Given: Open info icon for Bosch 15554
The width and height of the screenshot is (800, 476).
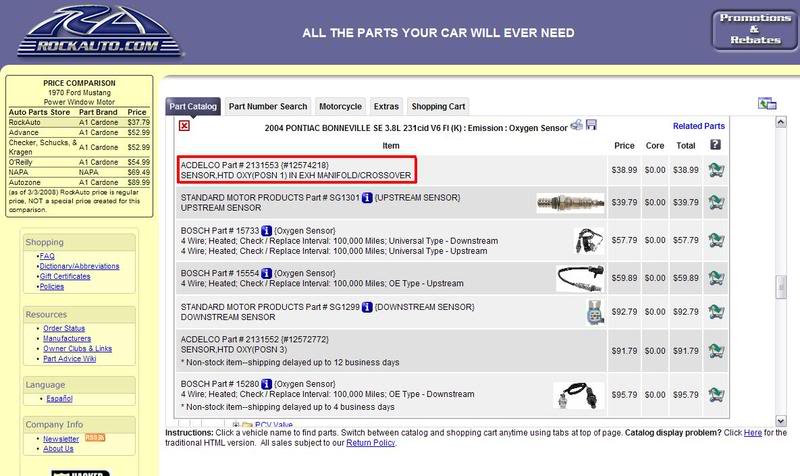Looking at the screenshot, I should pos(266,273).
